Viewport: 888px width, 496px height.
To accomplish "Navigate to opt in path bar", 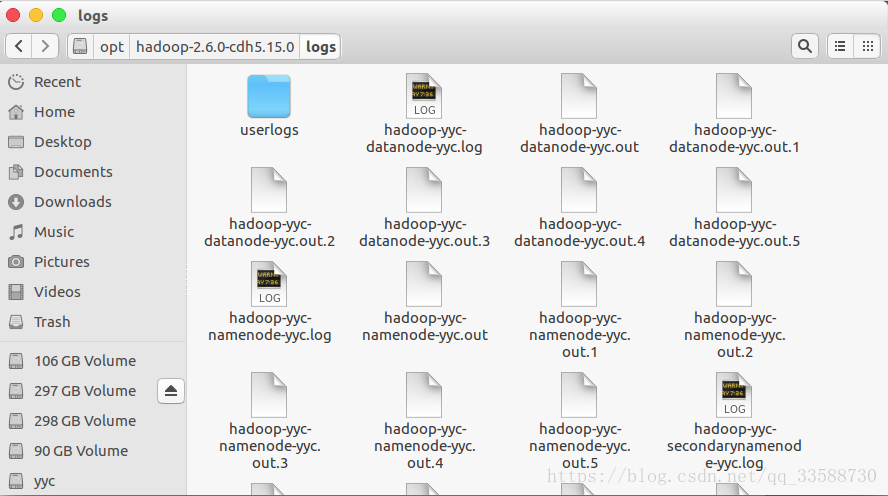I will coord(112,46).
